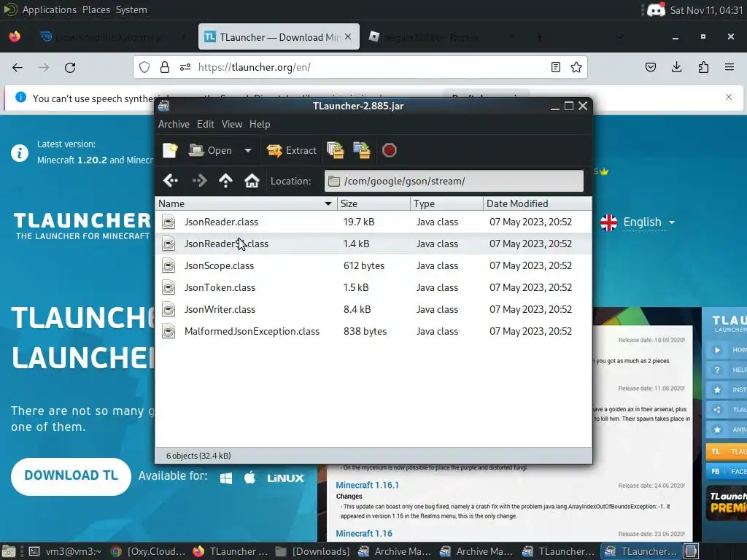
Task: Go up one folder level in archive
Action: [225, 181]
